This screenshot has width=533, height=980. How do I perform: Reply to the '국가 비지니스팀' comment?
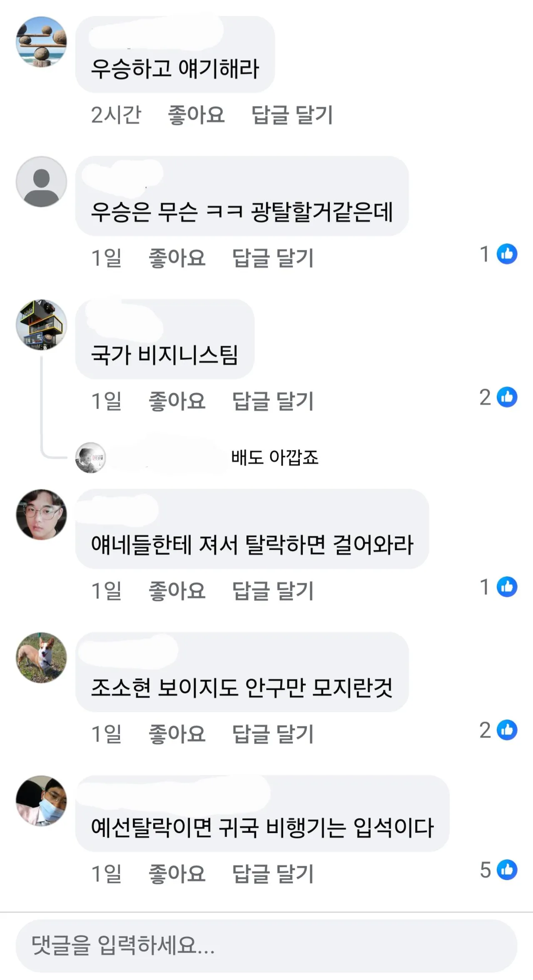(x=273, y=401)
